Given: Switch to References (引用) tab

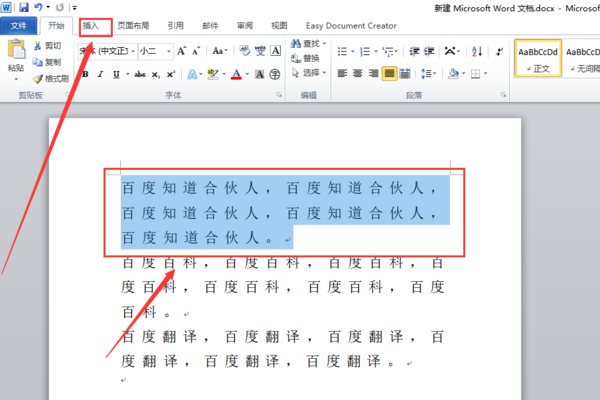Looking at the screenshot, I should tap(176, 26).
